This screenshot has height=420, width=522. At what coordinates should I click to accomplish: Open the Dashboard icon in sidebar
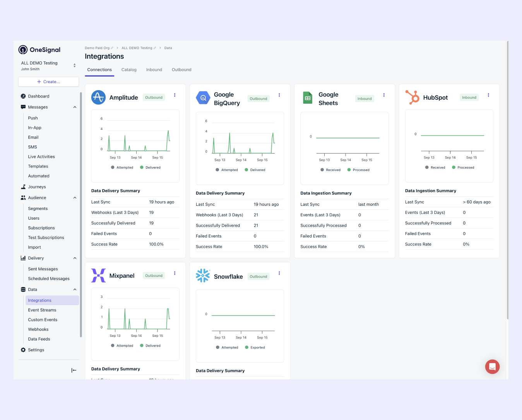coord(23,96)
